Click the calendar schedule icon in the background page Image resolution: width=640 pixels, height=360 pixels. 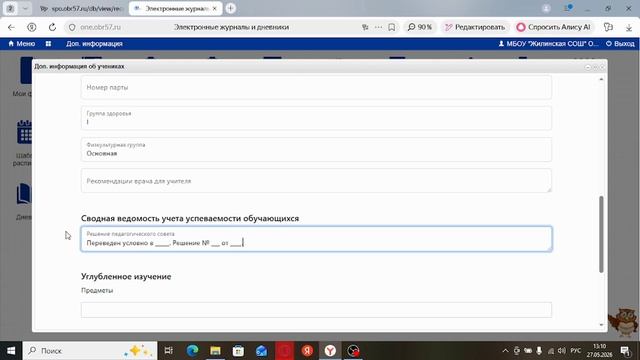click(x=24, y=132)
